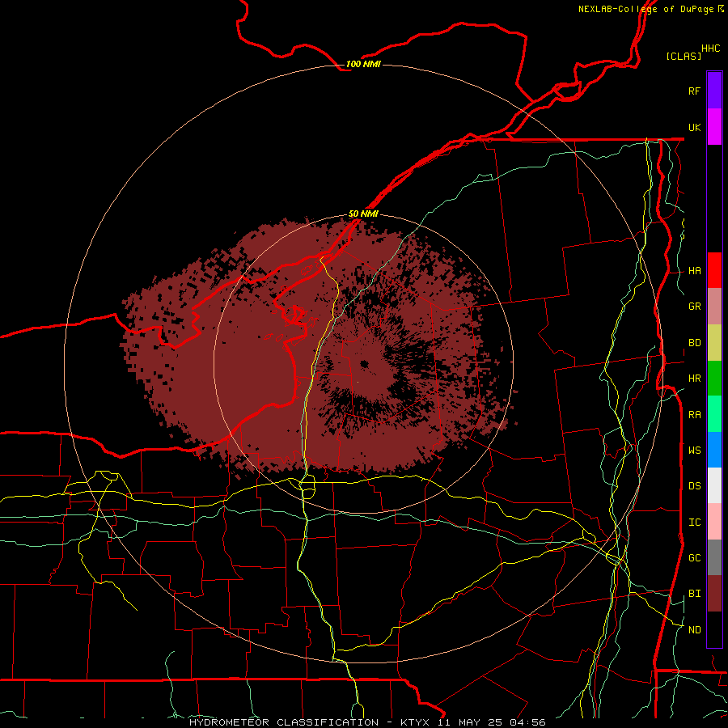The image size is (728, 728).
Task: Click the HA legend label
Action: (694, 270)
